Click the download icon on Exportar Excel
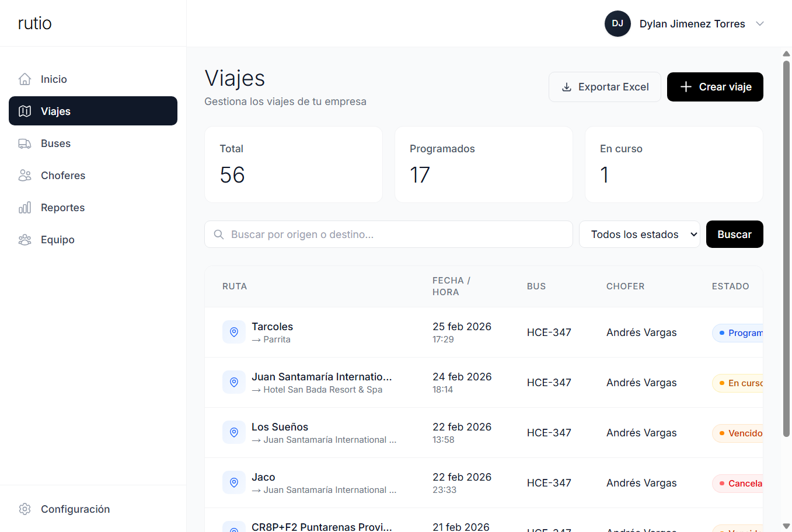 tap(566, 86)
